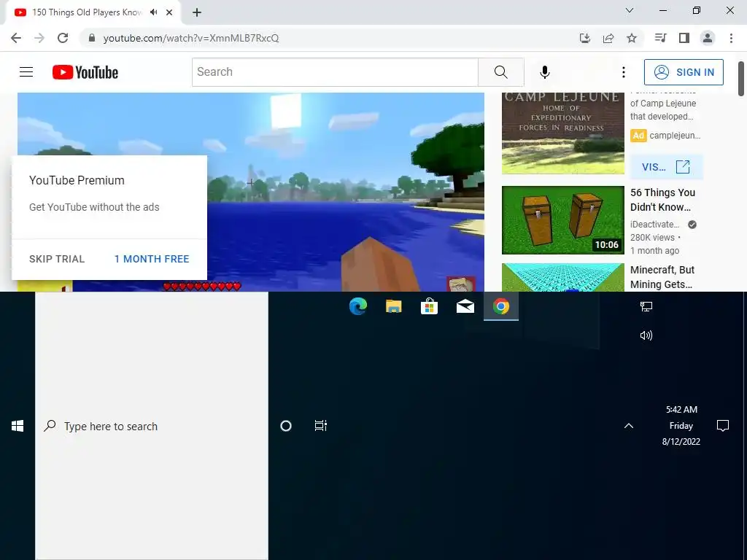
Task: Click the YouTube logo
Action: coord(85,72)
